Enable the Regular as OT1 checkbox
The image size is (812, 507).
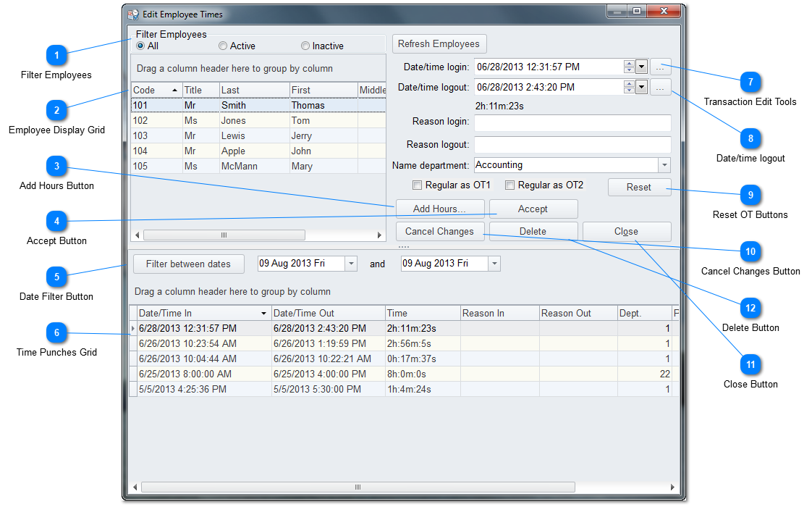point(417,185)
